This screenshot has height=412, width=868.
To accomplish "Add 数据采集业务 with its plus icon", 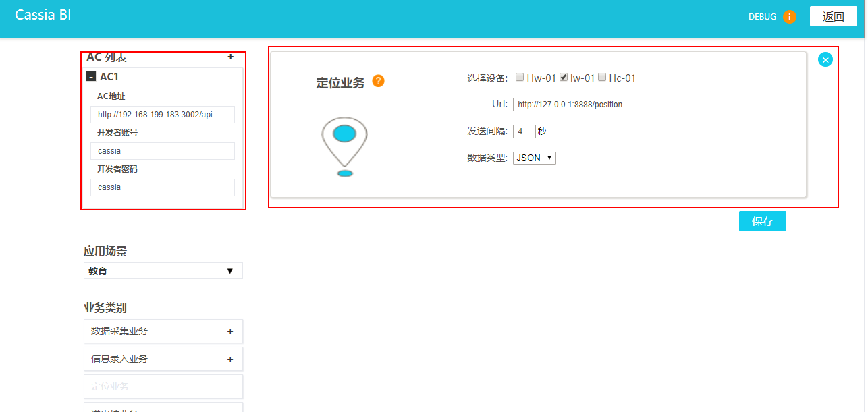I will [230, 332].
